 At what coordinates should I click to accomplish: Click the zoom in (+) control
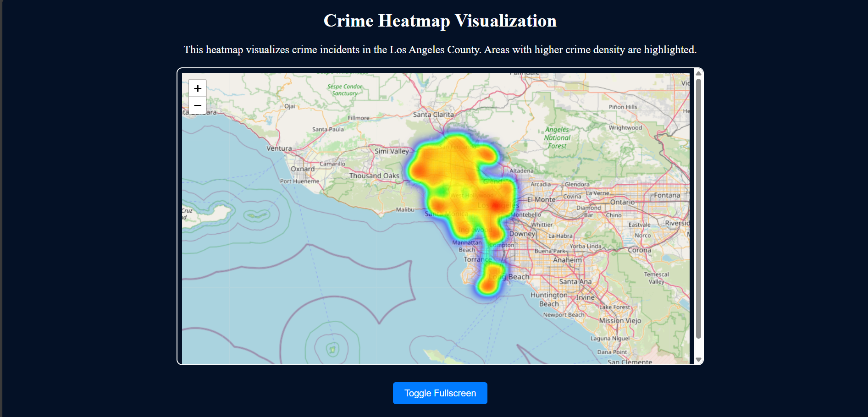198,88
